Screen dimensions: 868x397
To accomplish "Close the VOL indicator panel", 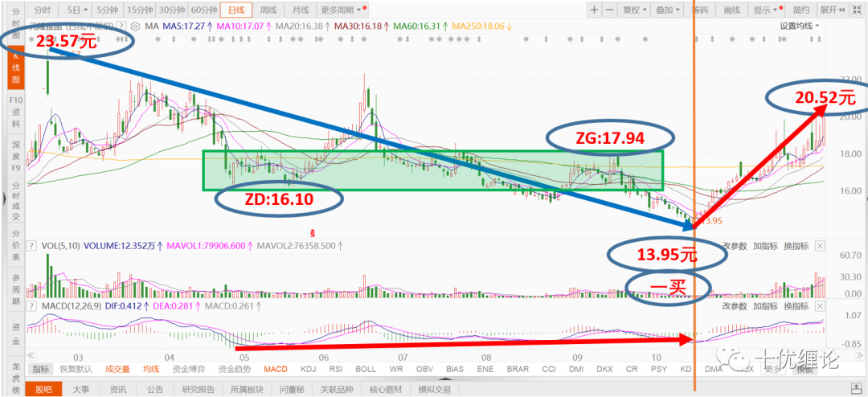I will (x=821, y=246).
